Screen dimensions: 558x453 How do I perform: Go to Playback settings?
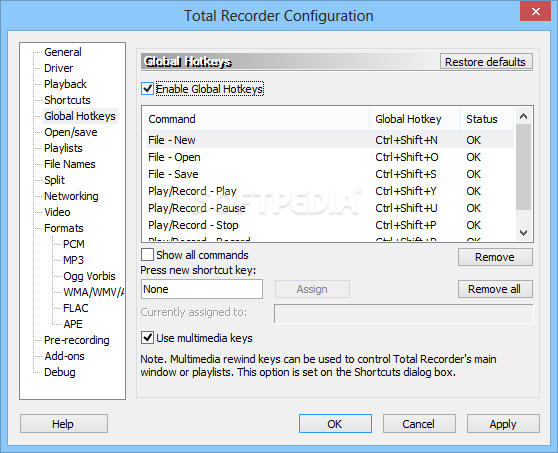pos(65,84)
